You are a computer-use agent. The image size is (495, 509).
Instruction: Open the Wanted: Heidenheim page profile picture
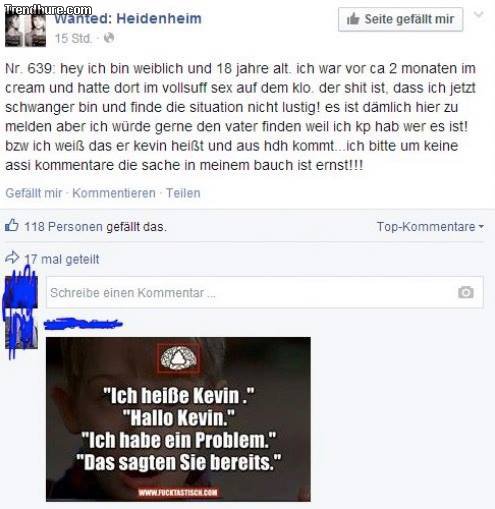[25, 27]
